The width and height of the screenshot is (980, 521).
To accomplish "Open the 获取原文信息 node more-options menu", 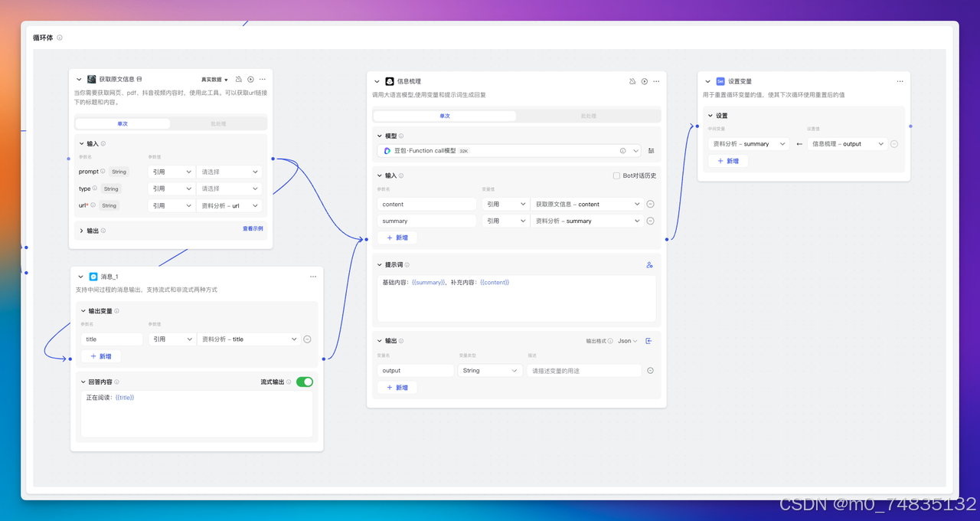I will pyautogui.click(x=263, y=79).
